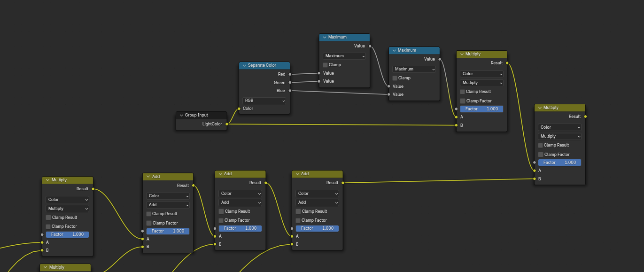Collapse the Group Input node chevron
The height and width of the screenshot is (272, 644).
181,115
